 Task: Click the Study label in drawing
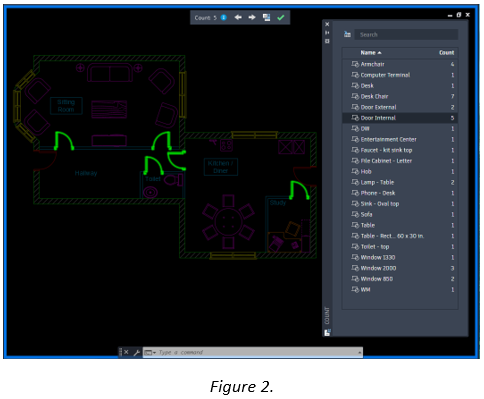tap(278, 203)
